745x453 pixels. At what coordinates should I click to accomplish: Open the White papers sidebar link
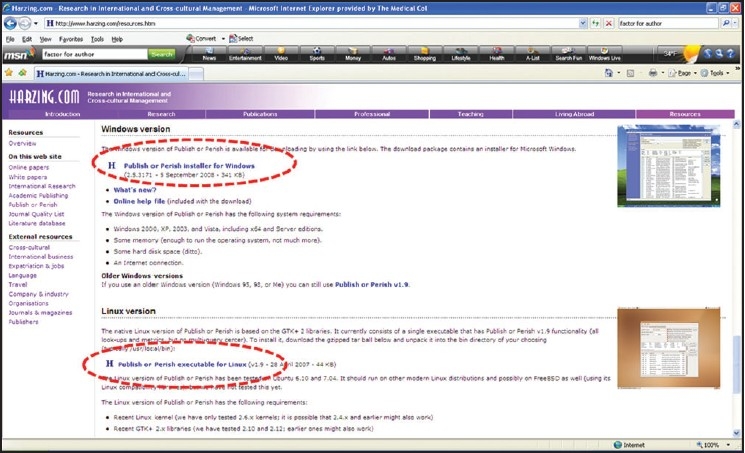tap(28, 177)
